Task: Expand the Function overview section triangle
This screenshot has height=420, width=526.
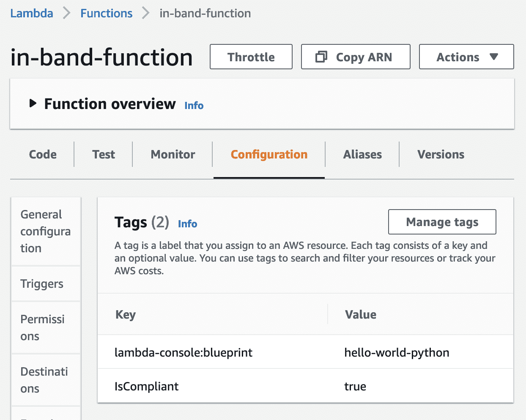Action: [x=33, y=104]
